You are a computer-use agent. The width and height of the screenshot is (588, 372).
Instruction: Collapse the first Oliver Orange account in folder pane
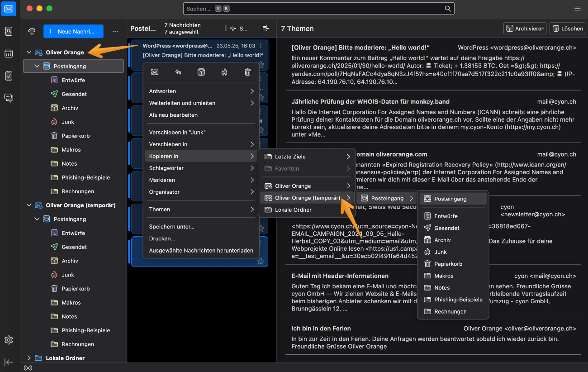[x=29, y=52]
